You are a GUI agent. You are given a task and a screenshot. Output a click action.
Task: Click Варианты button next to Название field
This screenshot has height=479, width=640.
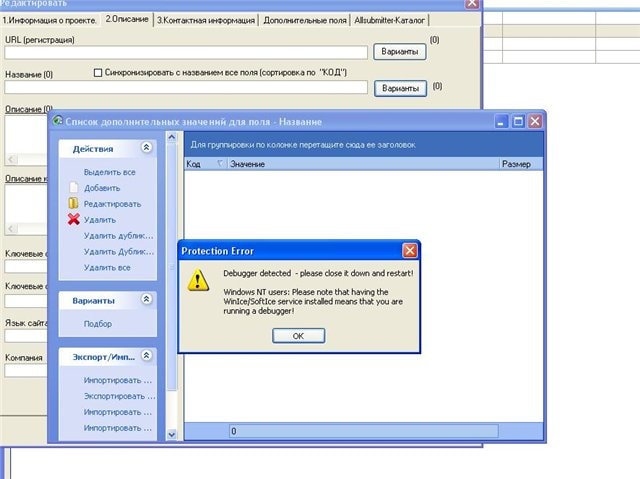[400, 88]
